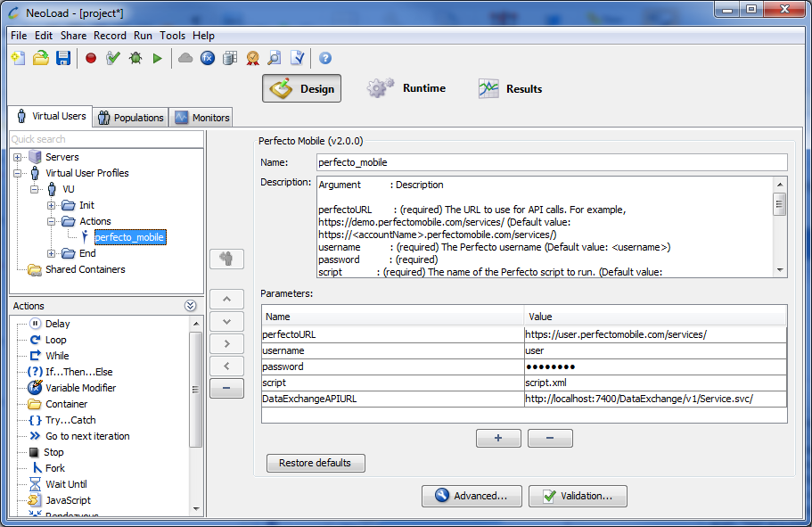Click the green Play toolbar icon

(158, 58)
